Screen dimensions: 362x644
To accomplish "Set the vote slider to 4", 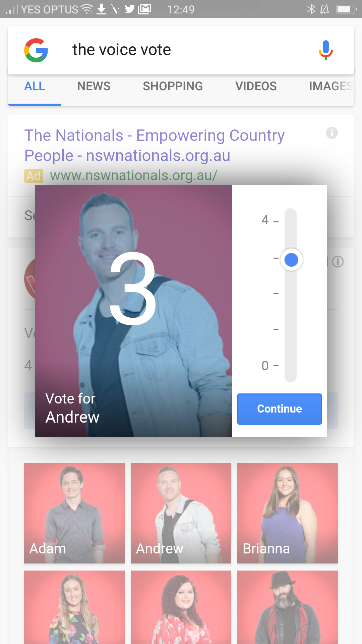I will 291,221.
